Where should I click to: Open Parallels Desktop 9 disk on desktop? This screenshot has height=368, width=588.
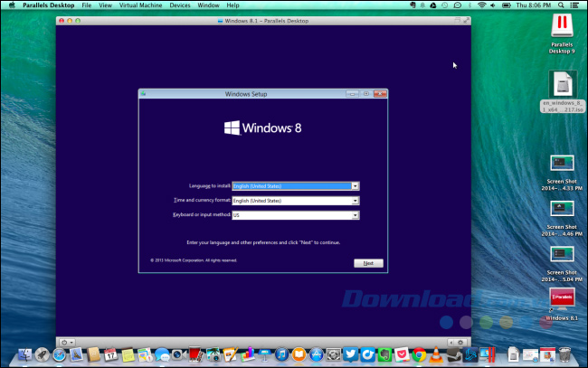(x=562, y=25)
